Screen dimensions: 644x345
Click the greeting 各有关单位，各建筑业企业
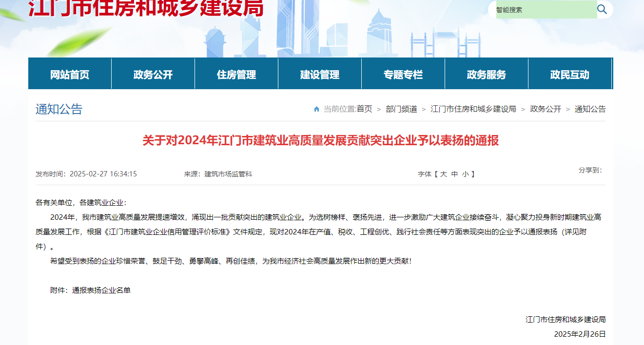pyautogui.click(x=81, y=203)
